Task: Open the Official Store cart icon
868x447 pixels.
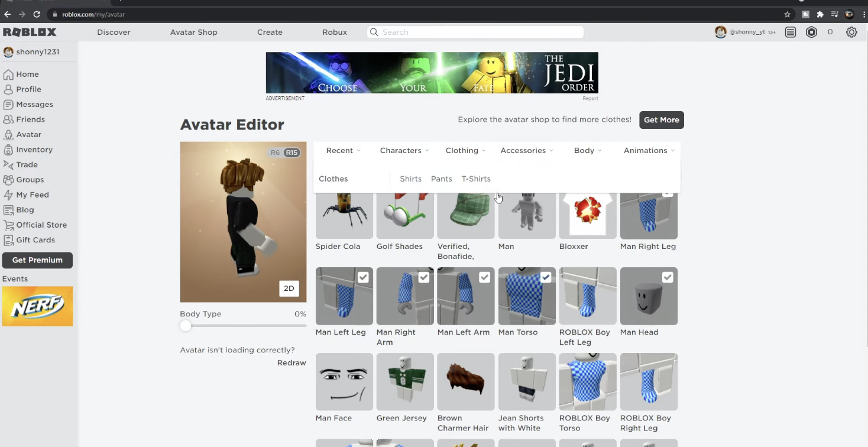Action: point(8,225)
